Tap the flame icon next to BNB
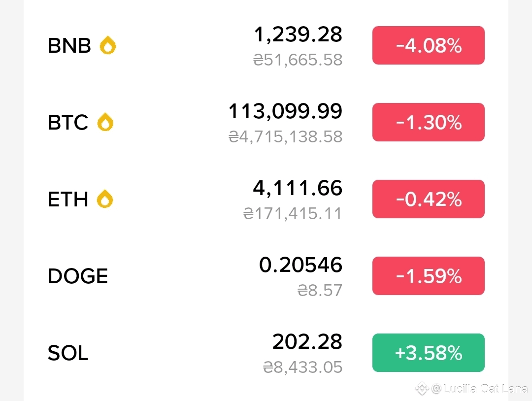 (108, 45)
